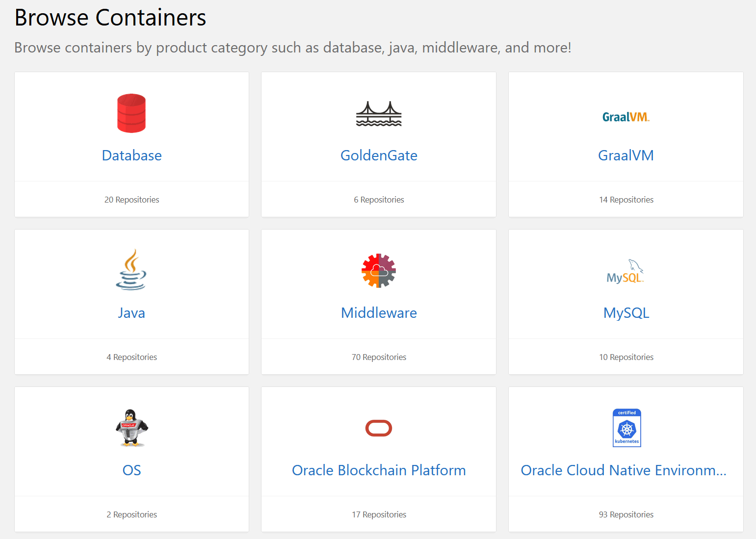Open the GoldenGate category link
Image resolution: width=756 pixels, height=539 pixels.
coord(379,155)
